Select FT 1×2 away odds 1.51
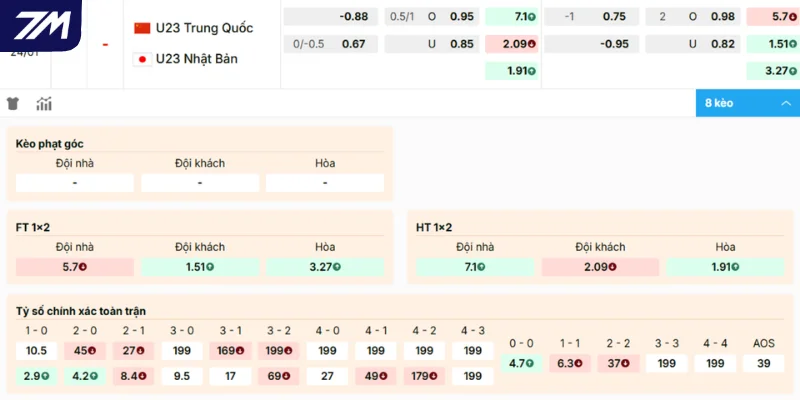This screenshot has width=800, height=400. coord(200,267)
